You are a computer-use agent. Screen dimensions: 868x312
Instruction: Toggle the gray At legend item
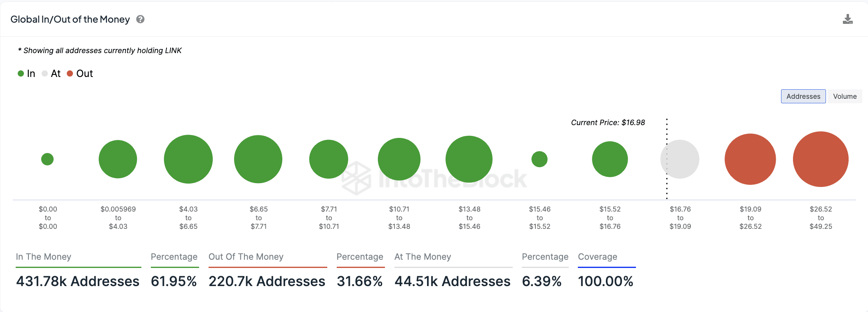click(51, 74)
